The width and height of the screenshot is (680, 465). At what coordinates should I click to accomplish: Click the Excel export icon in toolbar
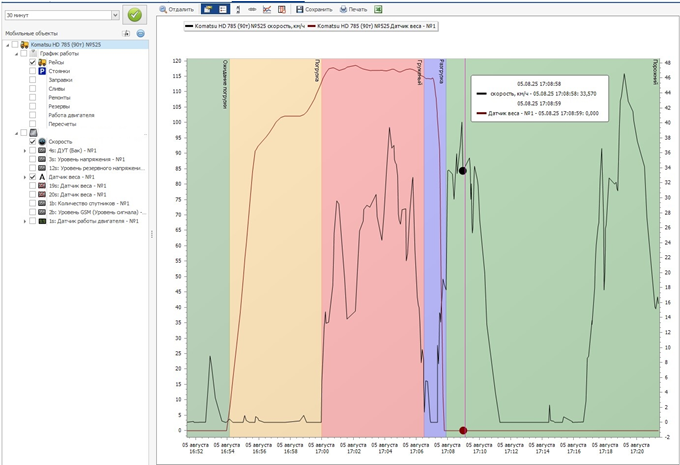379,8
